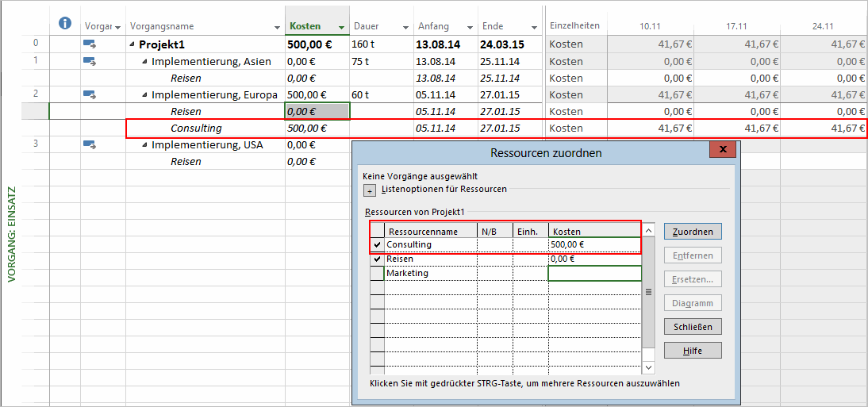Image resolution: width=868 pixels, height=407 pixels.
Task: Open the Vorgangsname column filter dropdown
Action: 277,28
